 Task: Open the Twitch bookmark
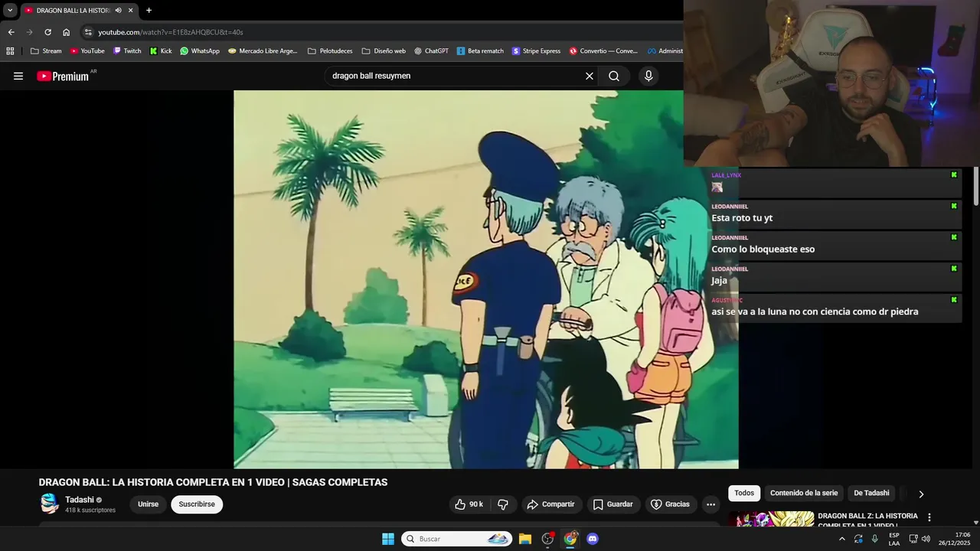click(127, 51)
